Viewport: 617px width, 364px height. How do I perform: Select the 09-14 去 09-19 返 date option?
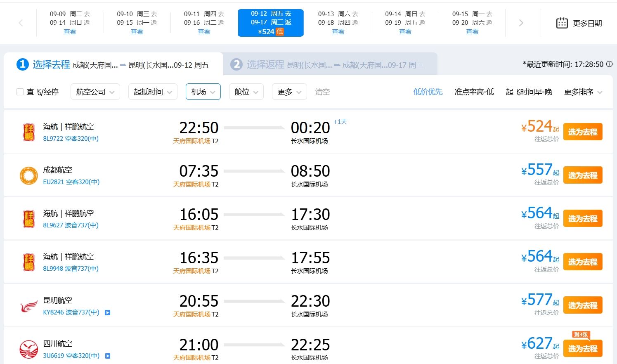(x=405, y=23)
